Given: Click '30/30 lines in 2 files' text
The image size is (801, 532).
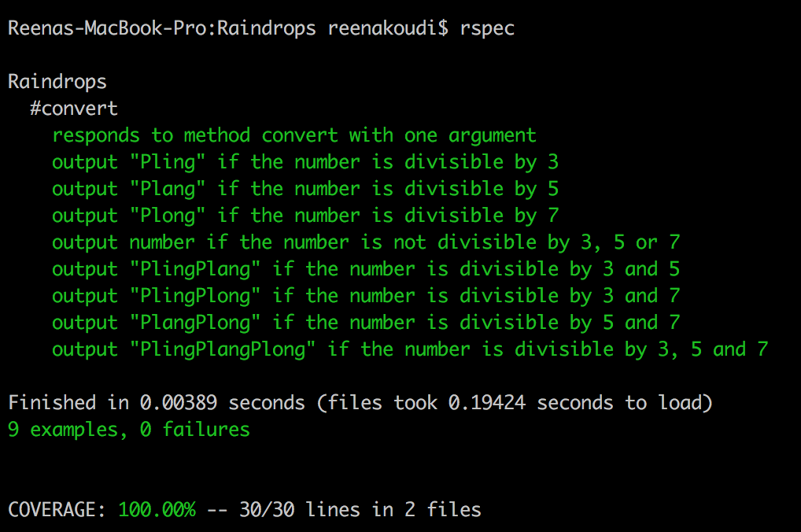Looking at the screenshot, I should [360, 509].
